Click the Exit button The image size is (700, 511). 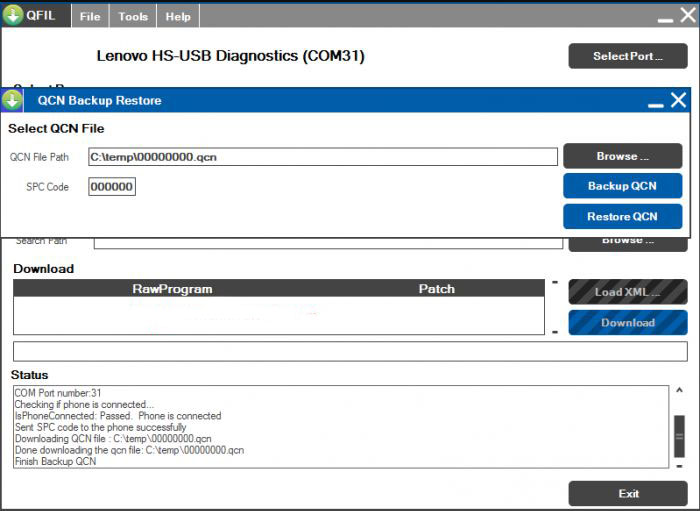pos(628,494)
